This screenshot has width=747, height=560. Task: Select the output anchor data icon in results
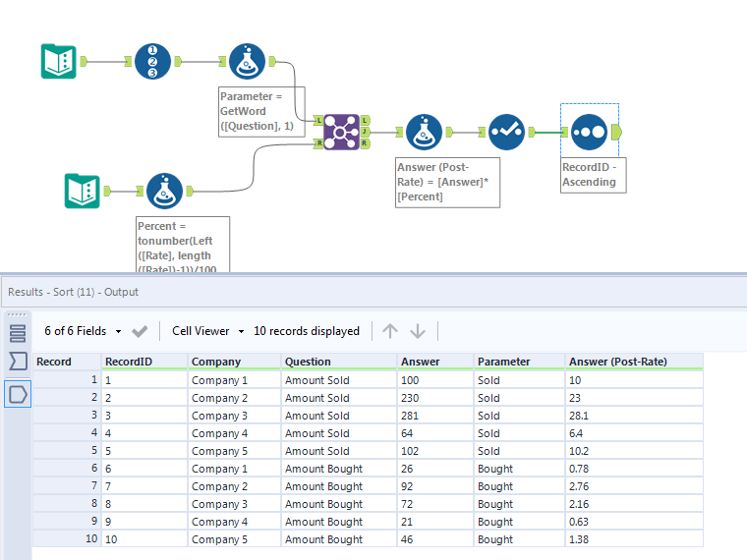(18, 394)
